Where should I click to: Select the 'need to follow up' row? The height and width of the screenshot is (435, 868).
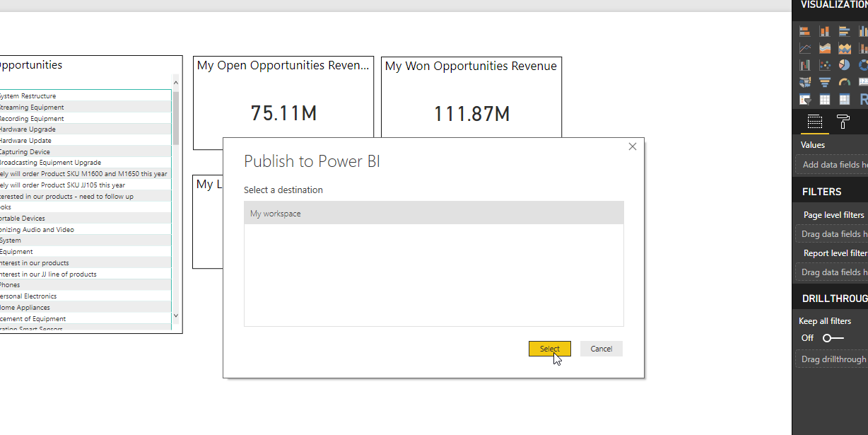point(86,196)
